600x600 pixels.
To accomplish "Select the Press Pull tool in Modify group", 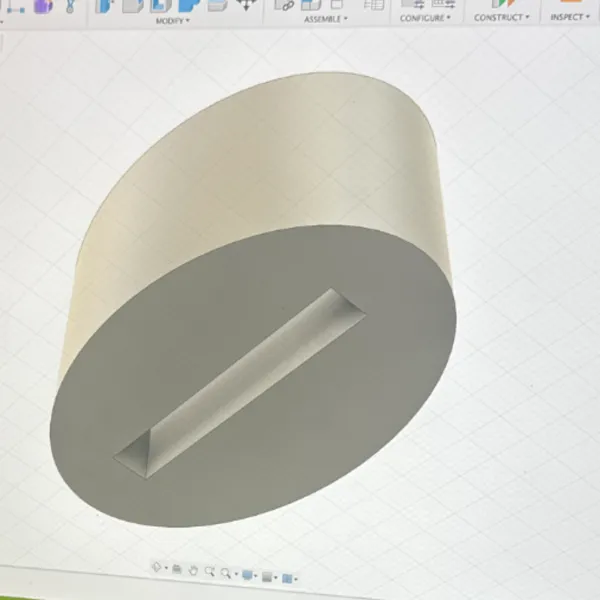I will (x=106, y=5).
